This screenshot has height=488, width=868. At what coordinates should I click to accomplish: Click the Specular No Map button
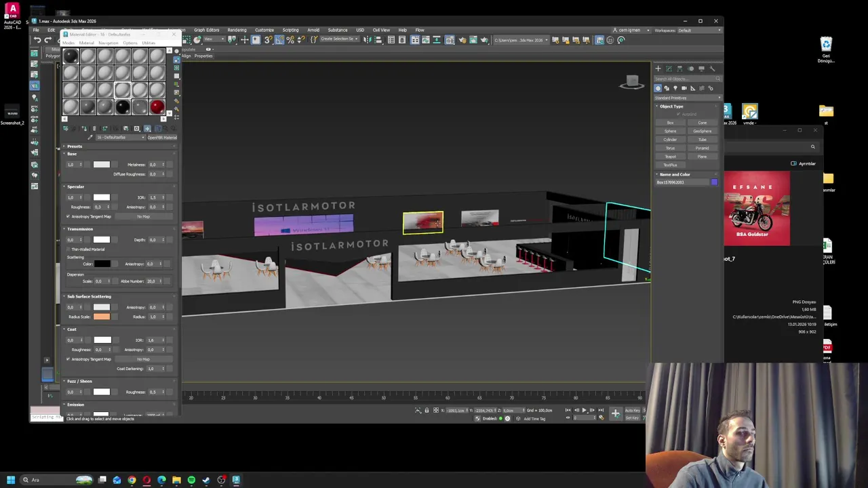coord(143,216)
